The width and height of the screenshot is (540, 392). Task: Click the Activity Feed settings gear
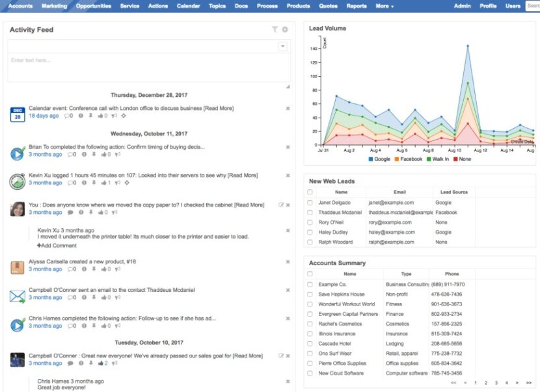284,29
